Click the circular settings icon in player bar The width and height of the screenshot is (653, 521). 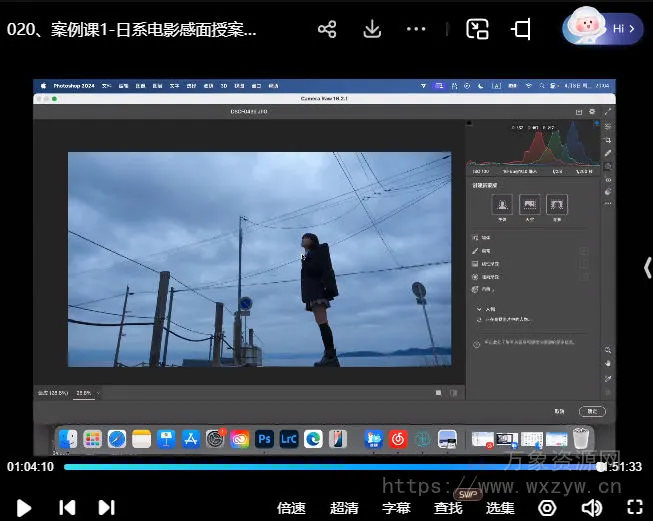[x=546, y=507]
